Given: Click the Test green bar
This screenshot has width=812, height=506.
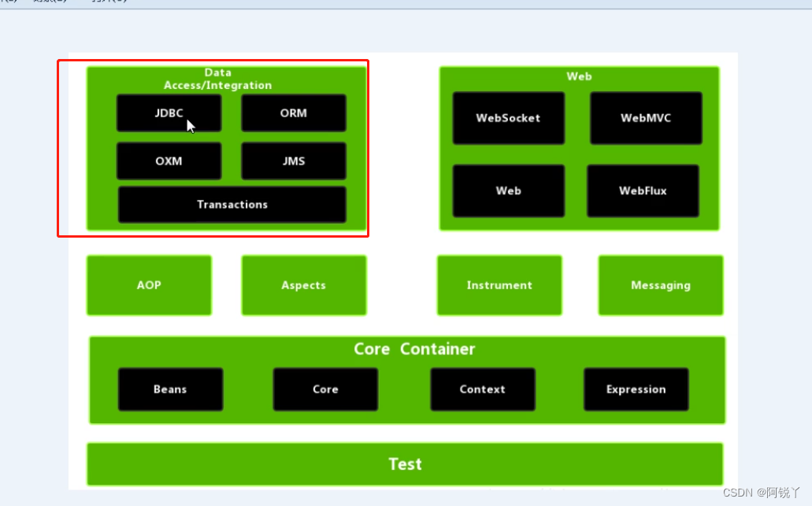Looking at the screenshot, I should 405,464.
